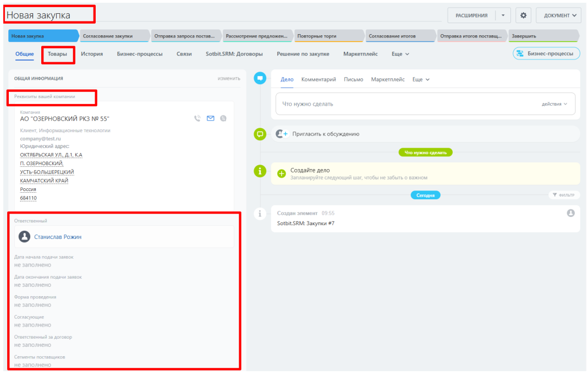Viewport: 588px width, 375px height.
Task: Open the ДОКУМЕНТ dropdown menu
Action: click(559, 15)
